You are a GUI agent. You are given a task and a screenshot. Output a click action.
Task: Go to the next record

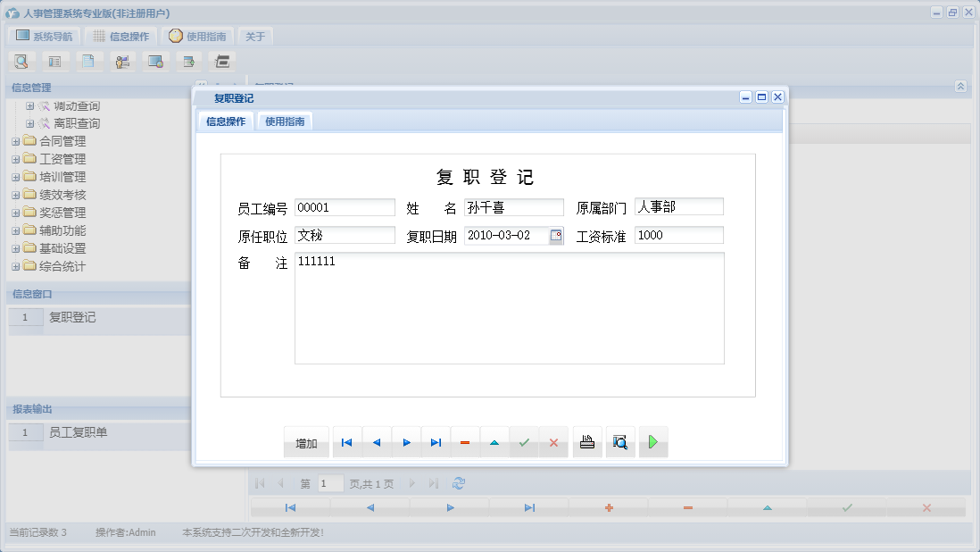[x=405, y=441]
